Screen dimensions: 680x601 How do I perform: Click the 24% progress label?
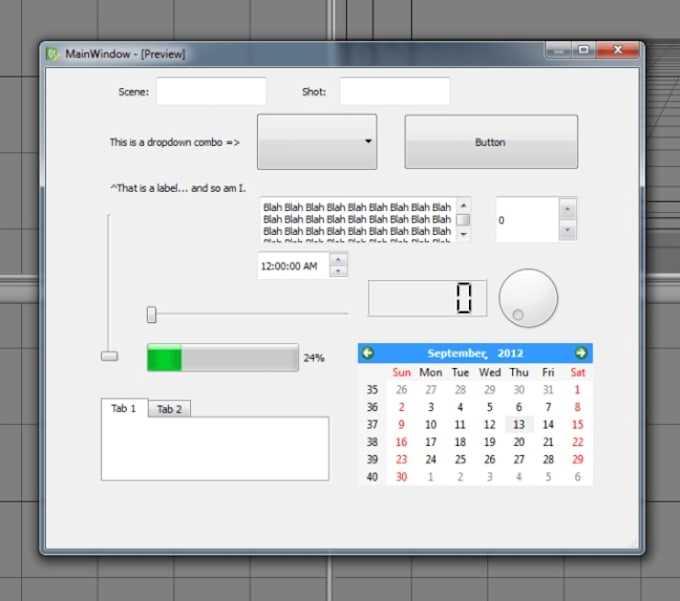point(314,358)
